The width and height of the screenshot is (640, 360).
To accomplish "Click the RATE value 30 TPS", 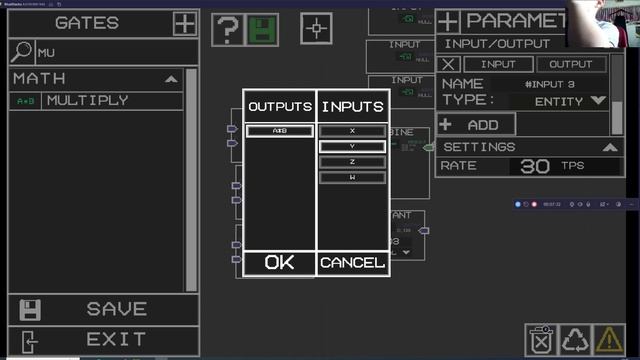I will click(x=564, y=166).
